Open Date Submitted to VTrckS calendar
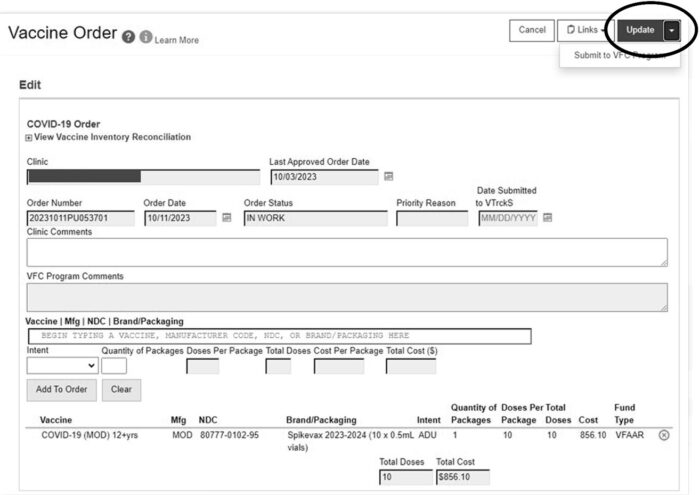 click(x=548, y=217)
